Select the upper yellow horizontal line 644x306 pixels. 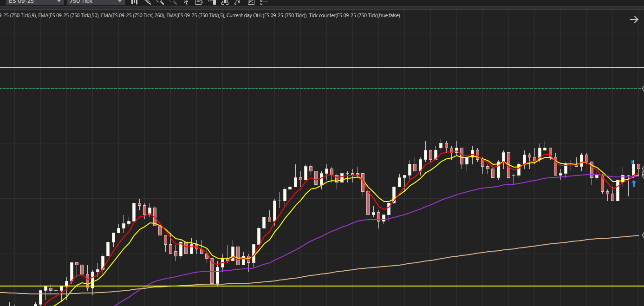(x=322, y=68)
